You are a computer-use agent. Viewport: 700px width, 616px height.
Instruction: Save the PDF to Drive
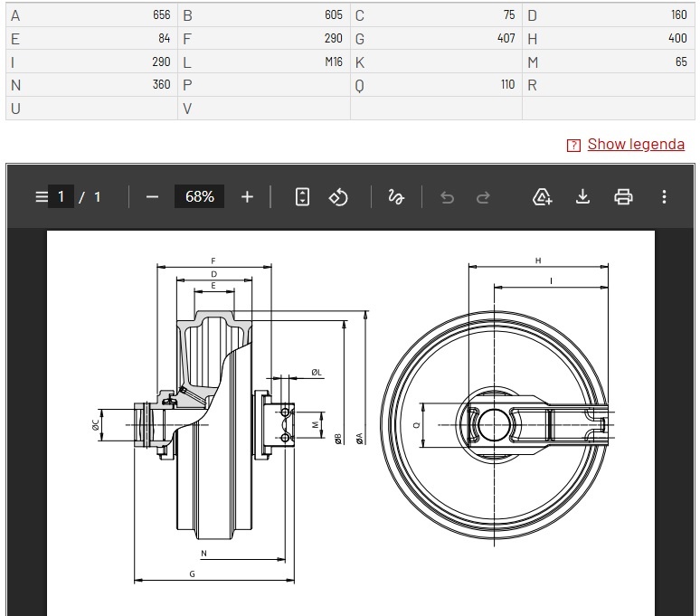pyautogui.click(x=543, y=196)
